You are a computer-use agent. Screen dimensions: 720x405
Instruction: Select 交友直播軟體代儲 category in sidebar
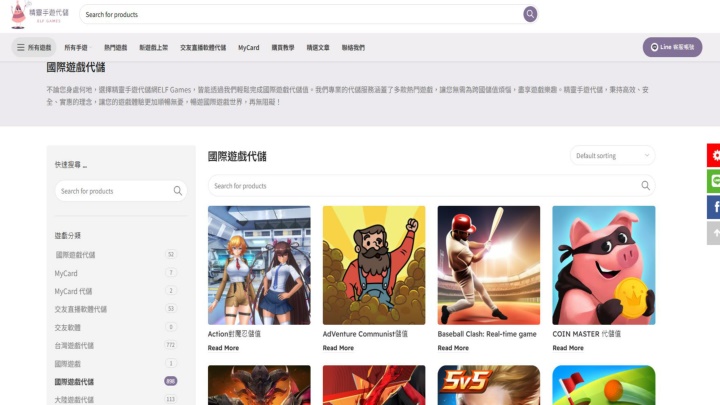click(80, 309)
